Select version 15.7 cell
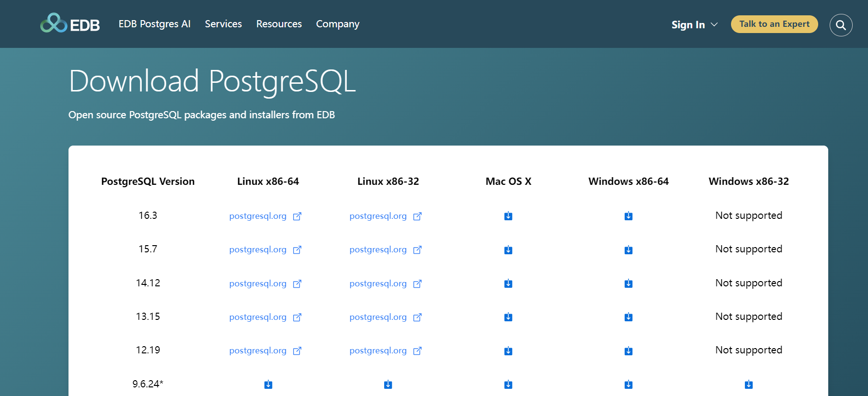 [148, 249]
